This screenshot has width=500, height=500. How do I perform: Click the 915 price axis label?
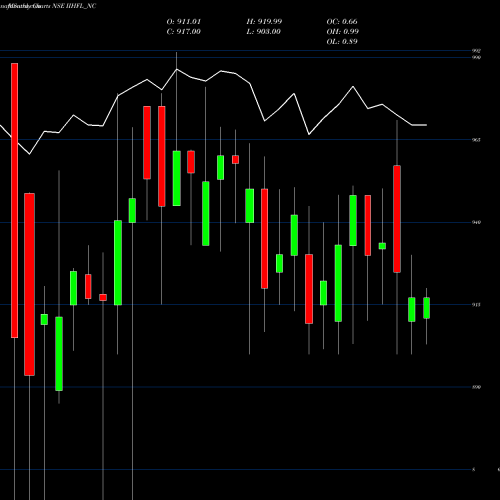[476, 304]
